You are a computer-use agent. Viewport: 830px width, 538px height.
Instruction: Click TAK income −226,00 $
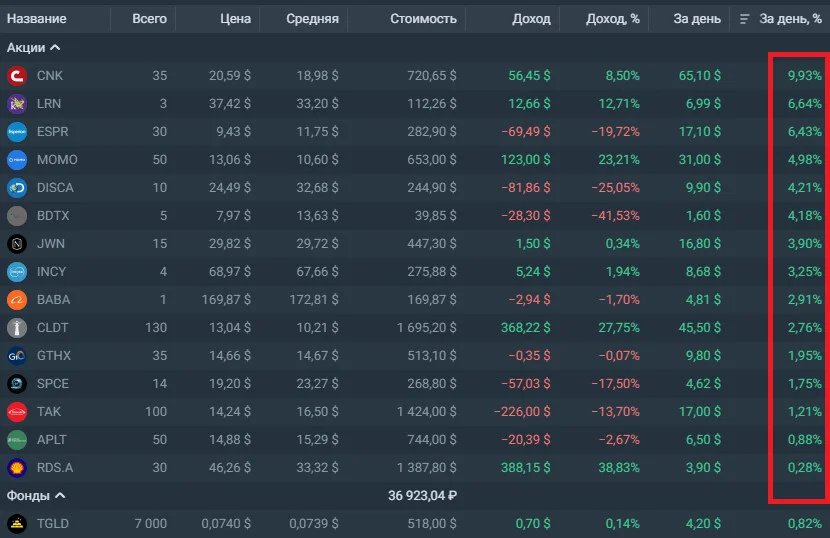click(x=522, y=412)
